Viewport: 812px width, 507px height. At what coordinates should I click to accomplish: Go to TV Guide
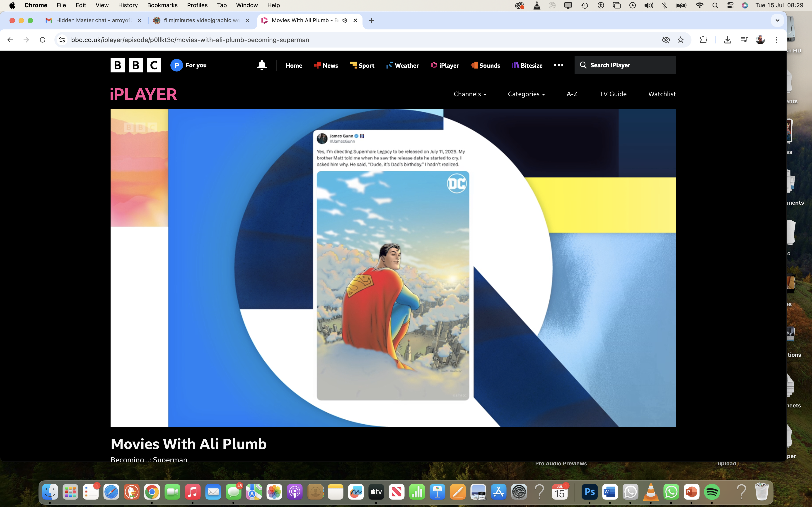[x=613, y=94]
